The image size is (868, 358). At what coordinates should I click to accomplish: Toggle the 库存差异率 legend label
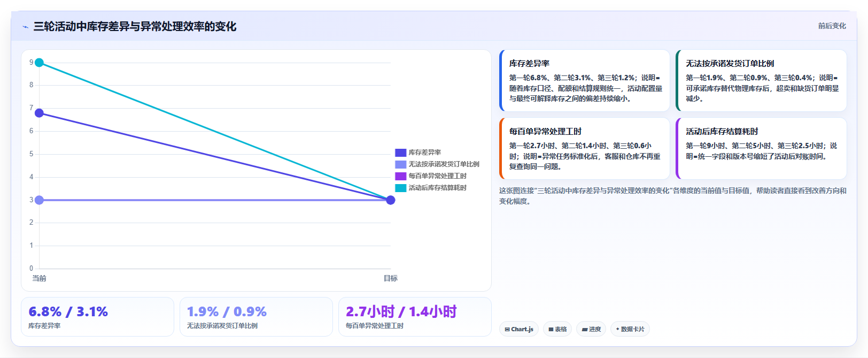[x=425, y=153]
